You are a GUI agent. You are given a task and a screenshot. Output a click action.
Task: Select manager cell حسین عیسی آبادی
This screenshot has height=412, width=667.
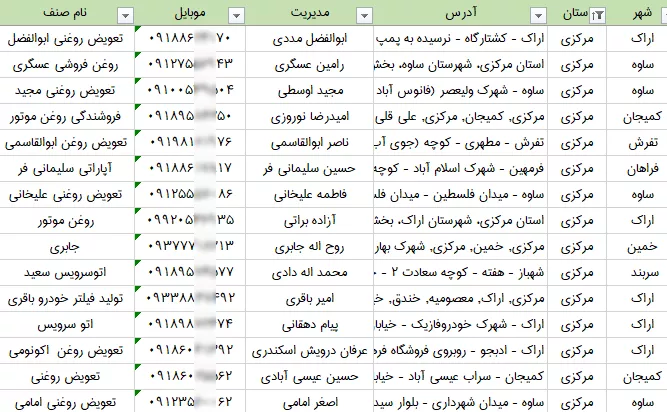point(309,377)
